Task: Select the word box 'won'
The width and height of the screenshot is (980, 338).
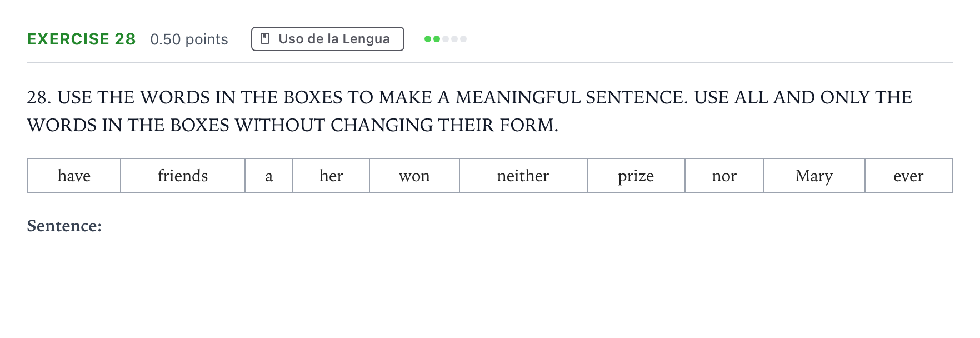Action: (x=414, y=176)
